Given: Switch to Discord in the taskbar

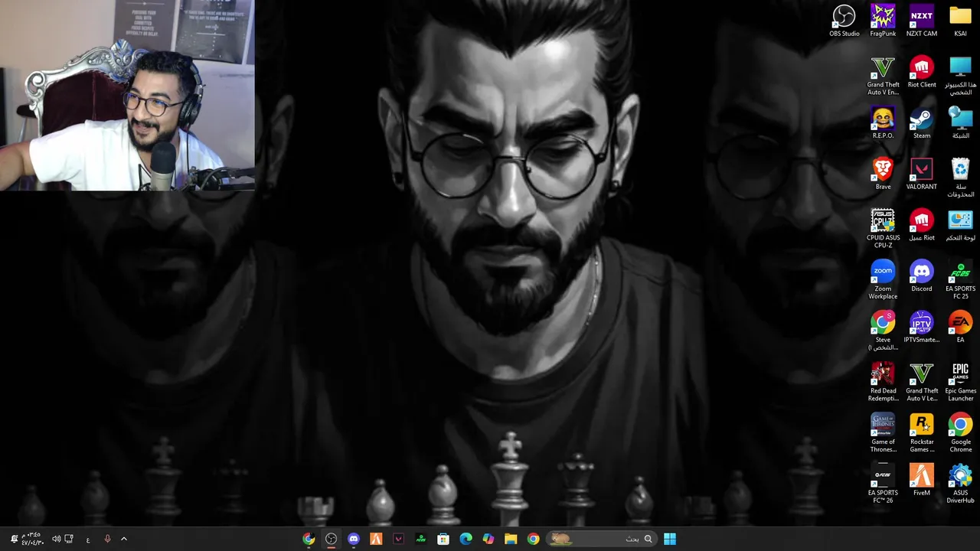Looking at the screenshot, I should pyautogui.click(x=353, y=539).
